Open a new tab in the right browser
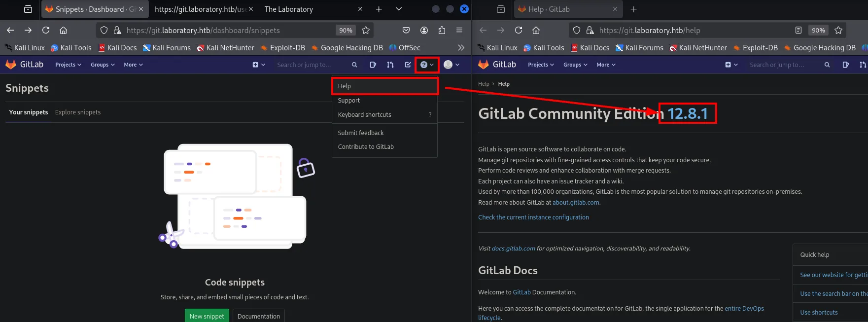This screenshot has width=868, height=322. click(x=634, y=9)
